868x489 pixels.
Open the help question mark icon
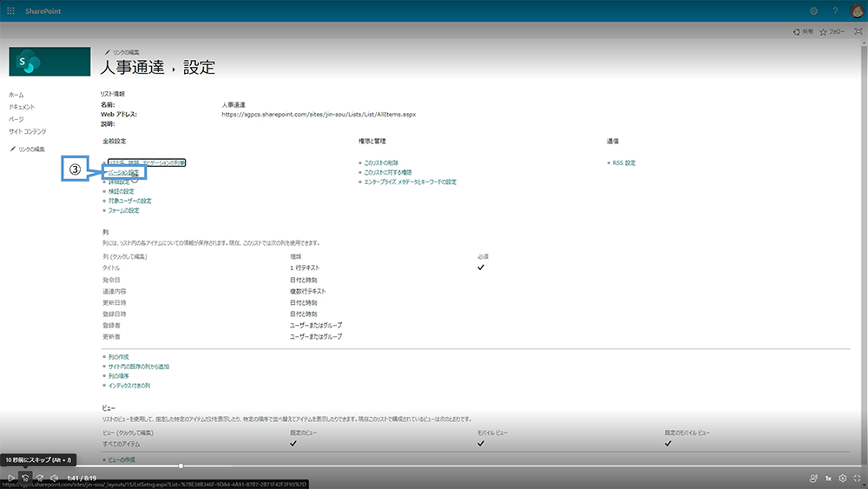[x=835, y=11]
